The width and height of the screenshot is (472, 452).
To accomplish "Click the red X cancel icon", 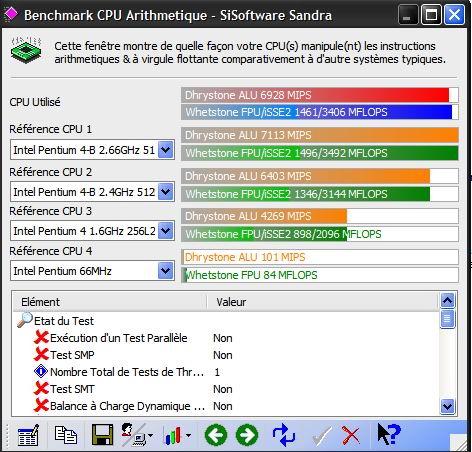I will pyautogui.click(x=351, y=435).
